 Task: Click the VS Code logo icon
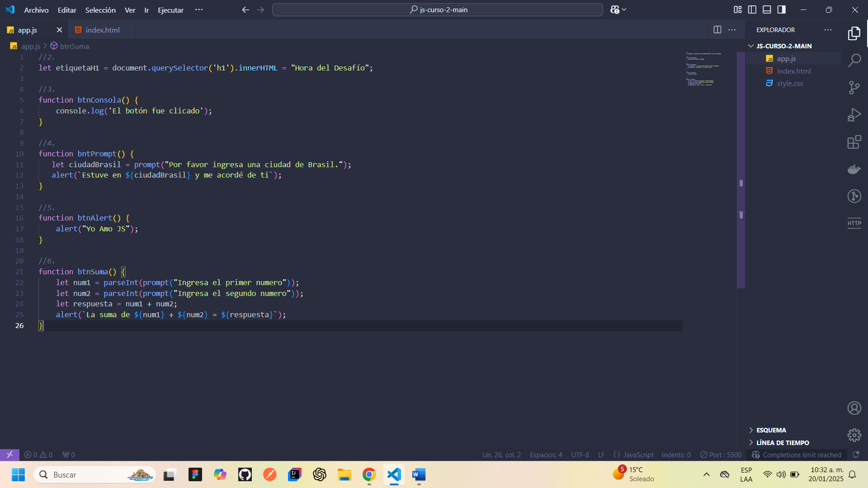10,9
